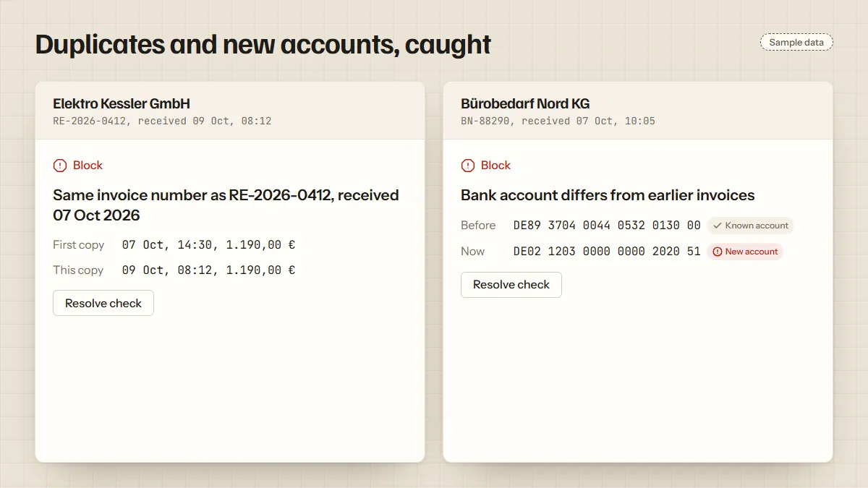The height and width of the screenshot is (488, 868).
Task: Click the Elektro Kessler GmbH vendor name
Action: click(122, 103)
